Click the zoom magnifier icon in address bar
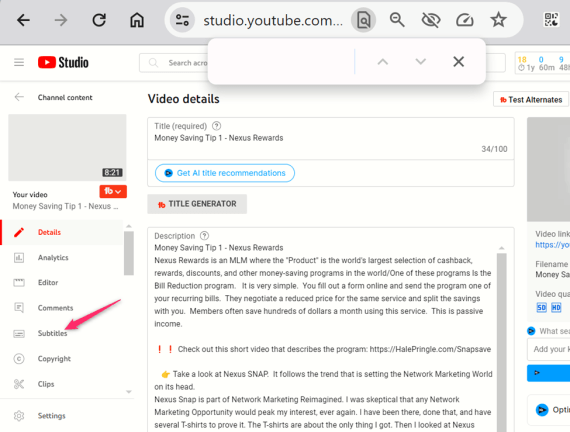The width and height of the screenshot is (570, 432). 397,20
